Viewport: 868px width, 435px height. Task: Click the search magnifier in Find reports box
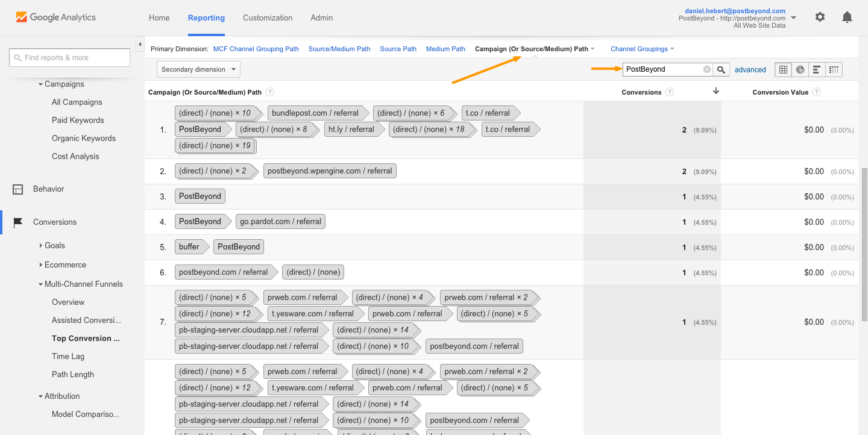pyautogui.click(x=17, y=58)
